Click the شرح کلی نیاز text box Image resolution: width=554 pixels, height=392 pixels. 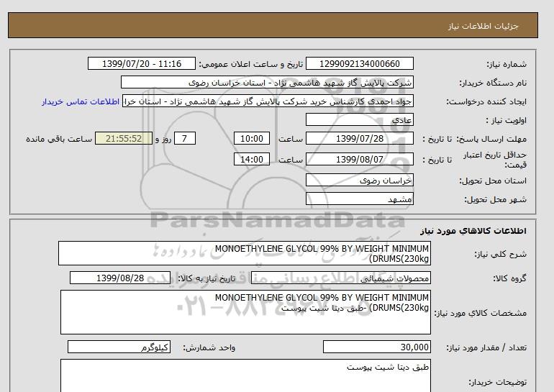coord(245,253)
